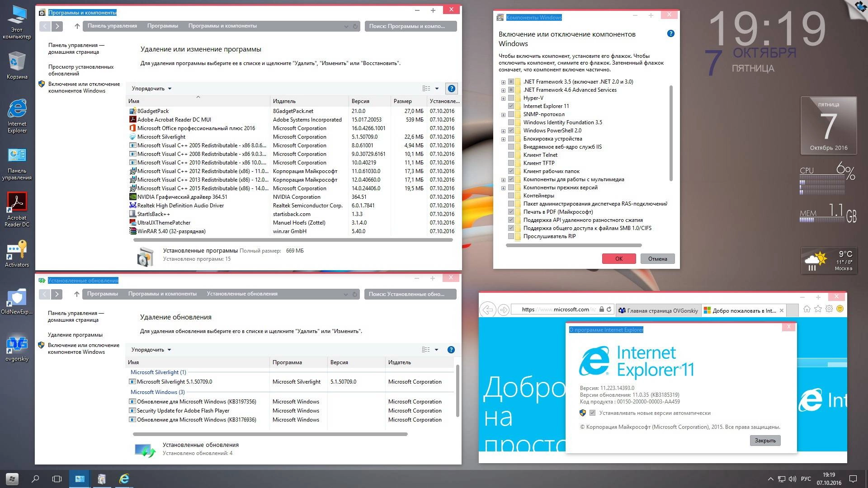Screen dimensions: 868x488
Task: Open the Упорядочить dropdown menu
Action: (149, 89)
